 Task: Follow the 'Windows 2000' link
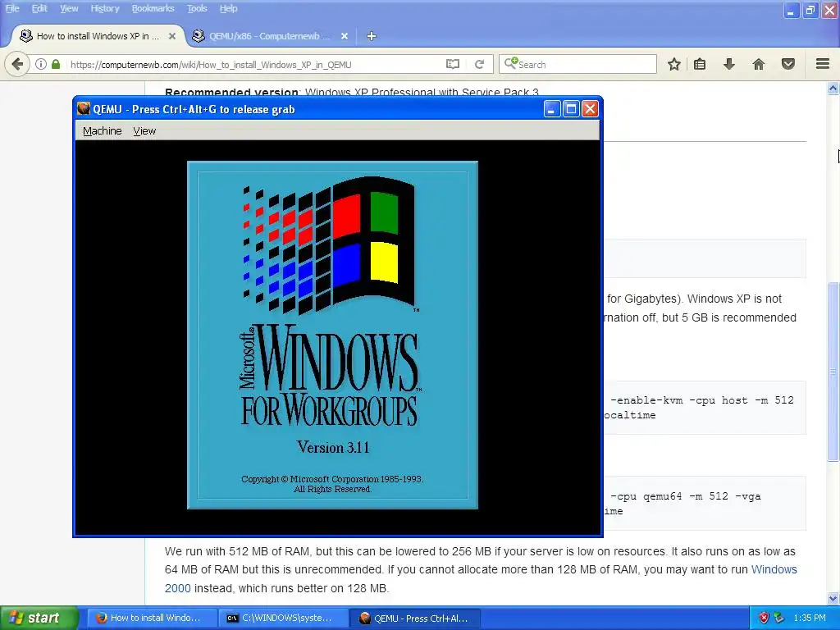point(774,569)
